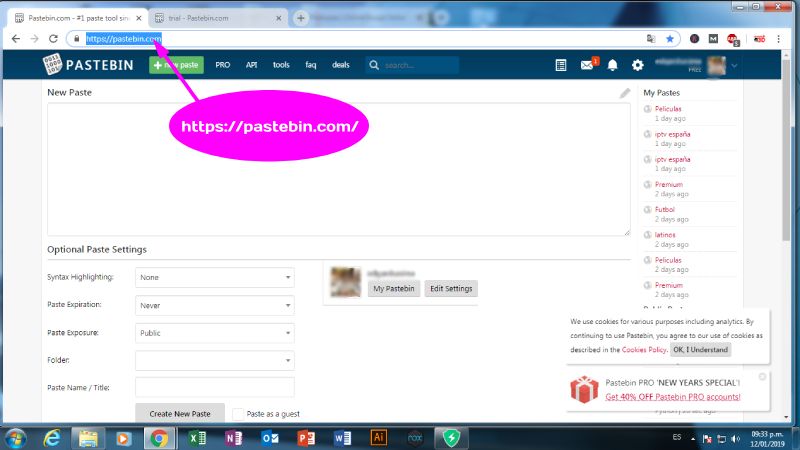This screenshot has height=450, width=800.
Task: Close the PRO New Years Special popup
Action: point(762,377)
